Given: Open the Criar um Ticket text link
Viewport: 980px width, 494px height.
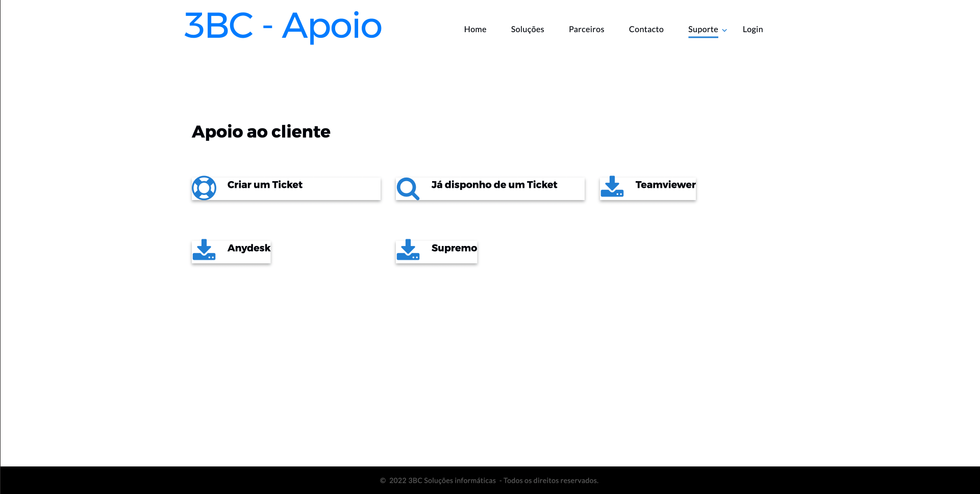Looking at the screenshot, I should pos(265,185).
